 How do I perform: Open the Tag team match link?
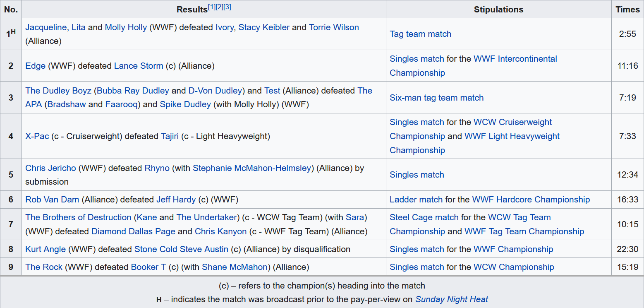(x=420, y=34)
